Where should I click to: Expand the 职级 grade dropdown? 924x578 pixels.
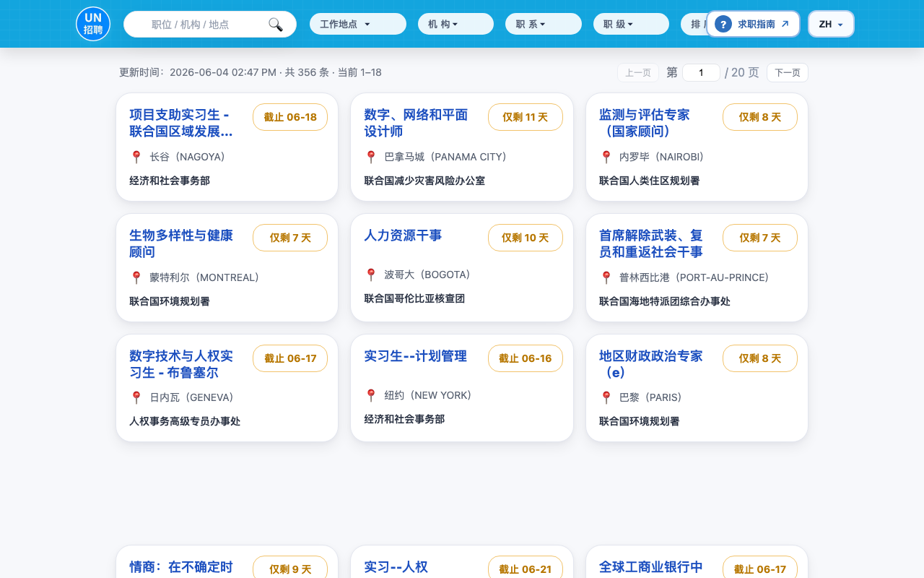coord(631,24)
